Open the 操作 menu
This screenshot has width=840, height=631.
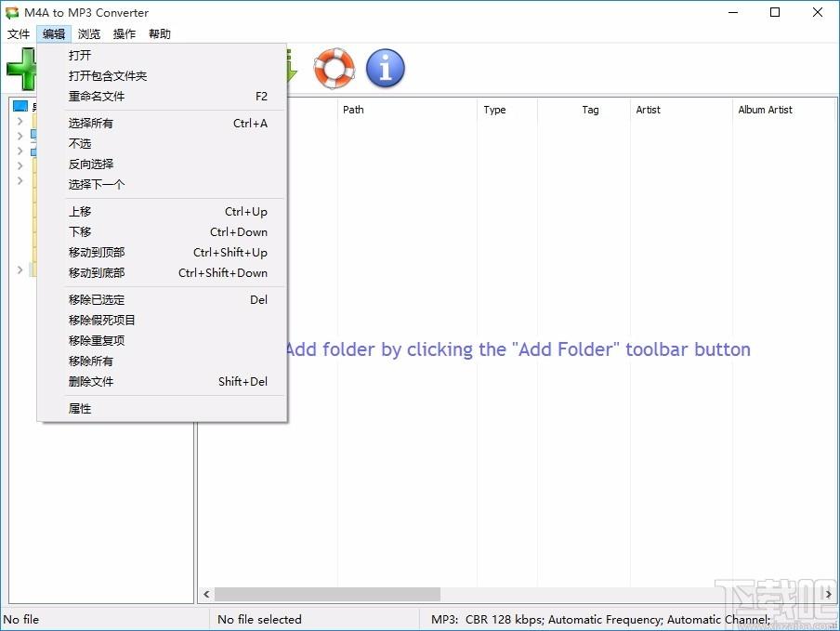(125, 33)
